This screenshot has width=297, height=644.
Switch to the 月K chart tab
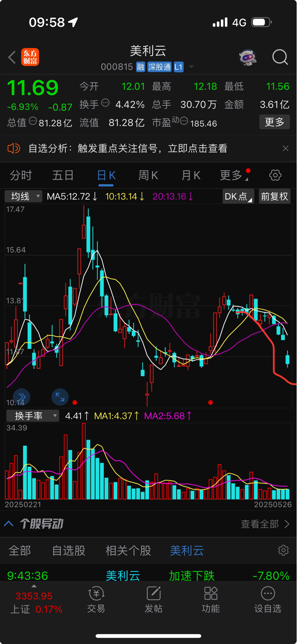(x=191, y=175)
